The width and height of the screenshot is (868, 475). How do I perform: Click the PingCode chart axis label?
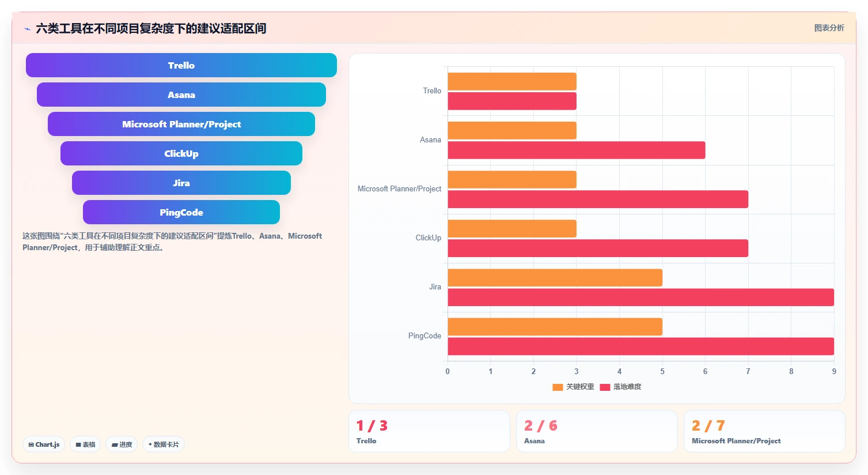click(424, 336)
